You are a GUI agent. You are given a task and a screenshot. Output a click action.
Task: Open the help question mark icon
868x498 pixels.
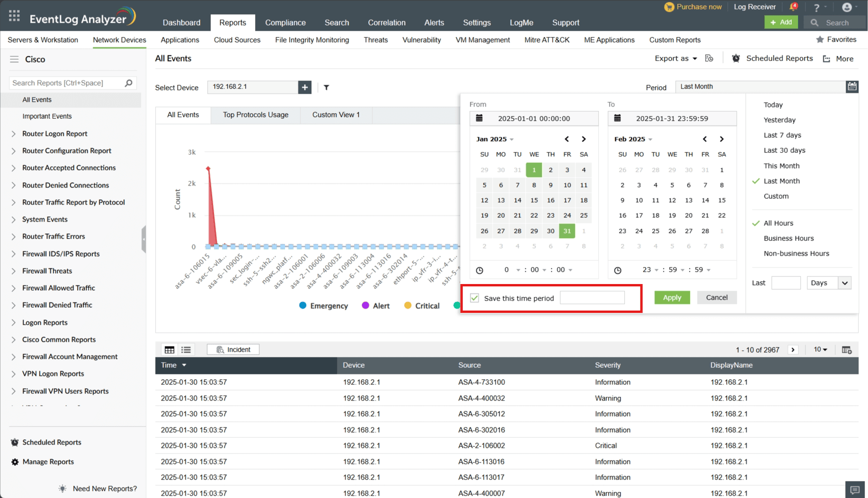pos(816,8)
